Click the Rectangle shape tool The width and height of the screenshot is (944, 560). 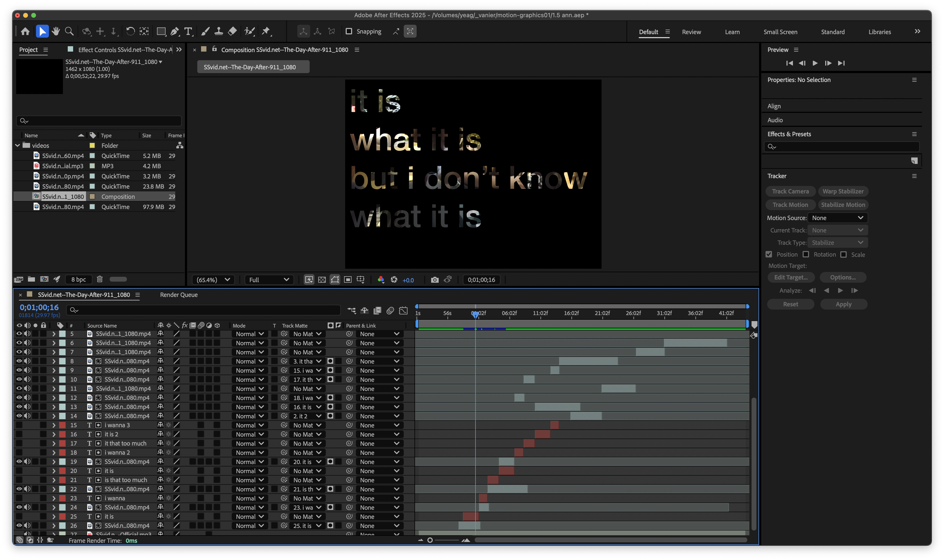[x=161, y=31]
